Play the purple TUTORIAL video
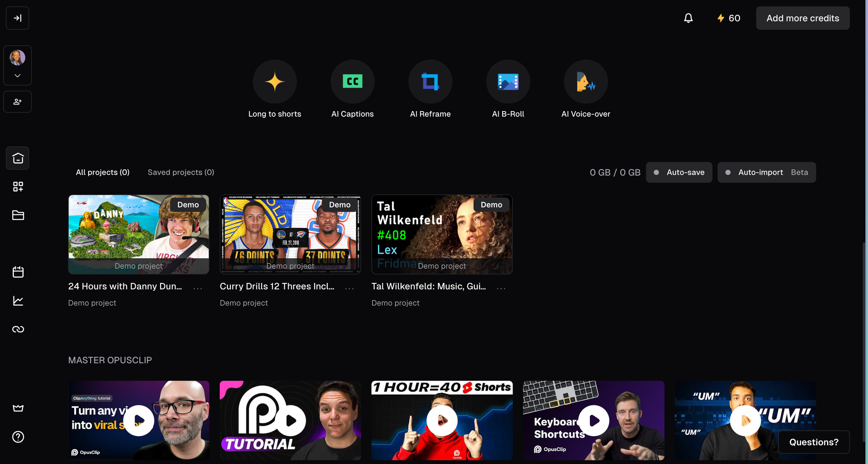 [x=290, y=420]
